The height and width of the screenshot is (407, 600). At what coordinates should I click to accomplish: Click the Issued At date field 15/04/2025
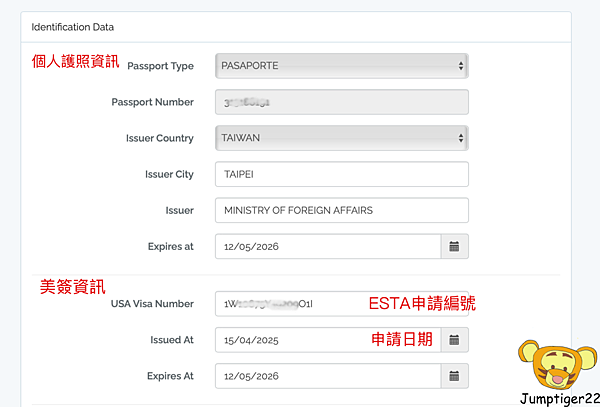328,340
